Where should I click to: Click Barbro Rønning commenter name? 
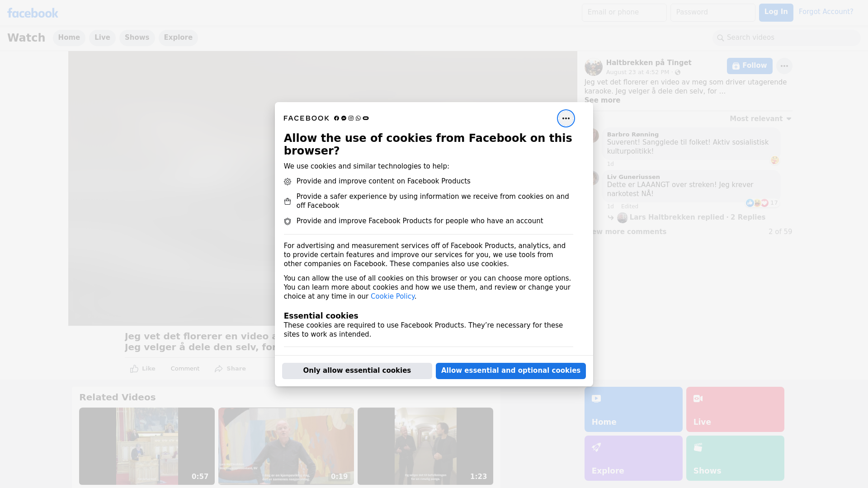pyautogui.click(x=632, y=135)
